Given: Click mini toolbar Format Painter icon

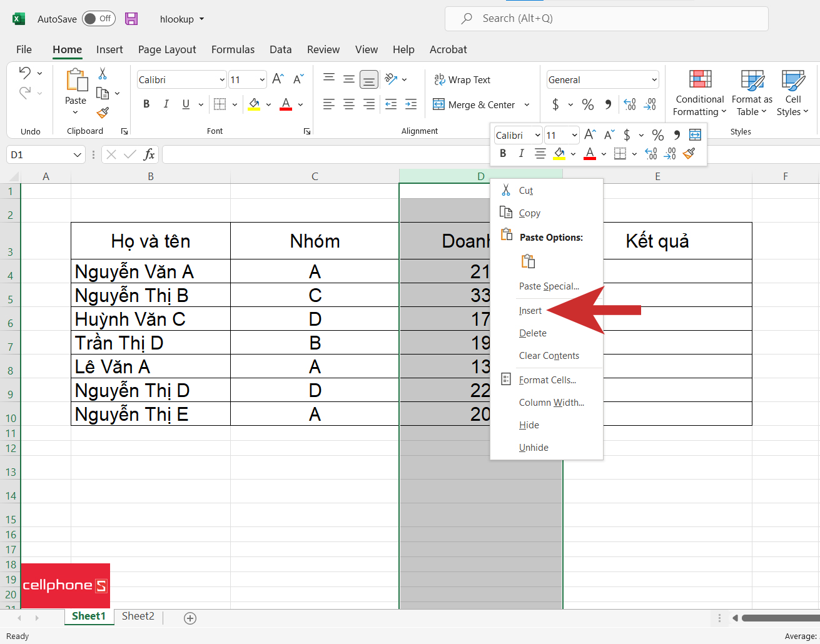Looking at the screenshot, I should tap(689, 153).
